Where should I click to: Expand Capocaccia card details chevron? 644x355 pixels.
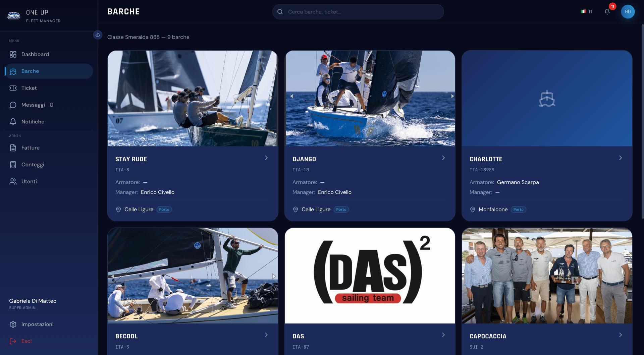[621, 335]
